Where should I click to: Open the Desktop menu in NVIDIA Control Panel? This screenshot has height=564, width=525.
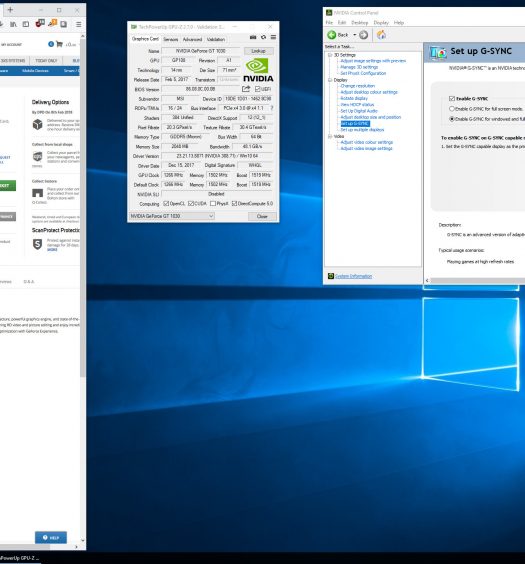coord(360,23)
